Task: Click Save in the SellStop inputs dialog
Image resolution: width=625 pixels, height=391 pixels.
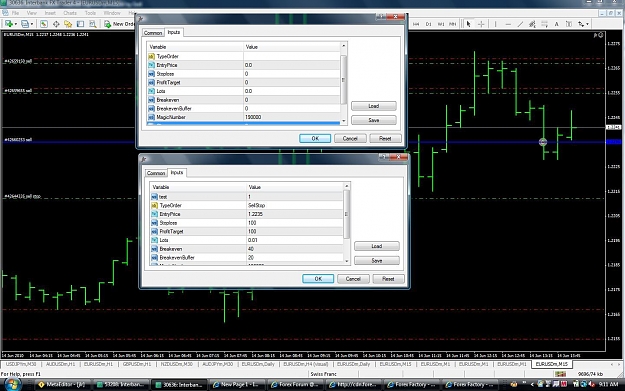Action: [377, 260]
